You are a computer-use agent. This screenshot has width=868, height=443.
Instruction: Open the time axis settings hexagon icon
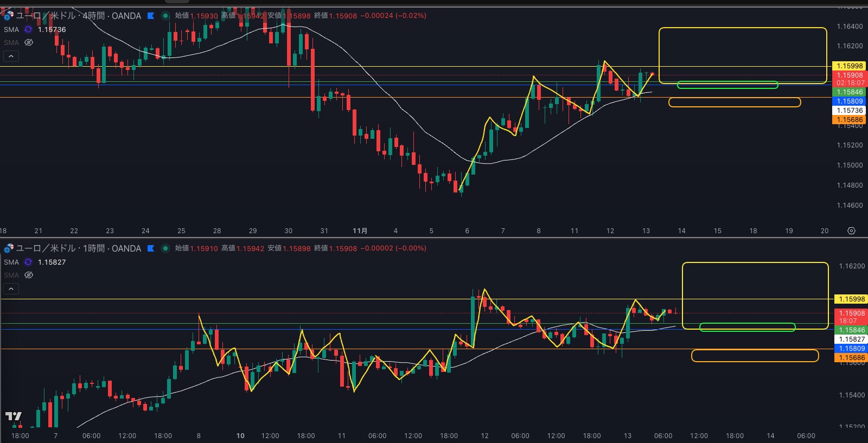click(851, 231)
